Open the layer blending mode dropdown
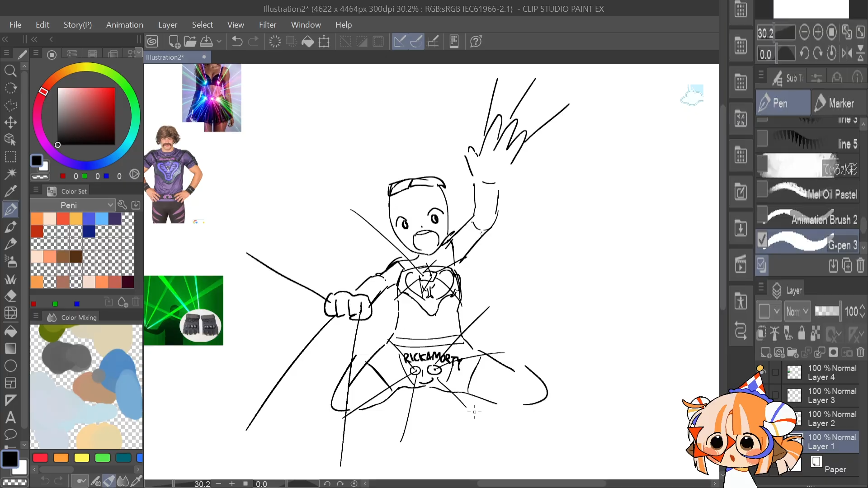 tap(797, 311)
